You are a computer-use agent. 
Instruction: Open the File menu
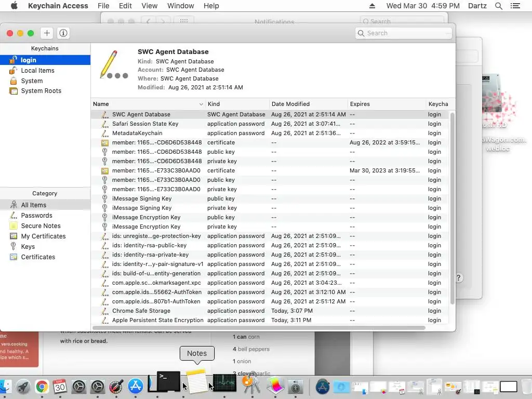pos(103,6)
